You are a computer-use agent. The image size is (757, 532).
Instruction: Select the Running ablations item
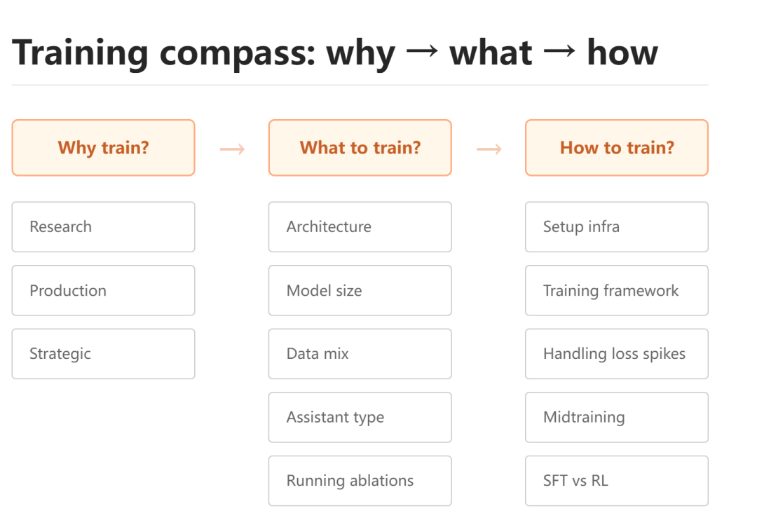point(360,481)
